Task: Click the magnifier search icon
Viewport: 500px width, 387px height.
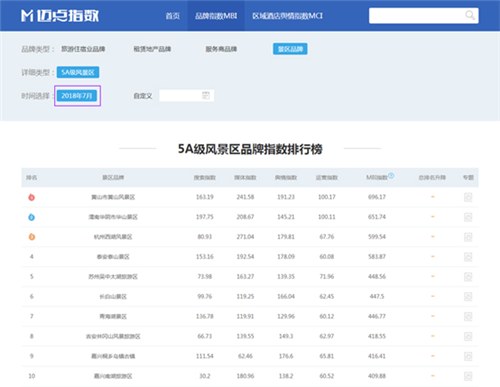Action: [x=470, y=15]
